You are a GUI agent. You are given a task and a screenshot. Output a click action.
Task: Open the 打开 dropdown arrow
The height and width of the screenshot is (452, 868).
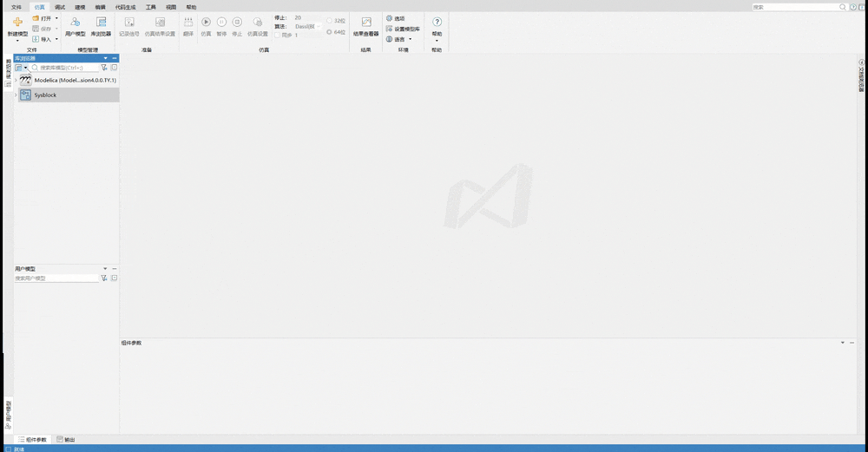pyautogui.click(x=56, y=18)
